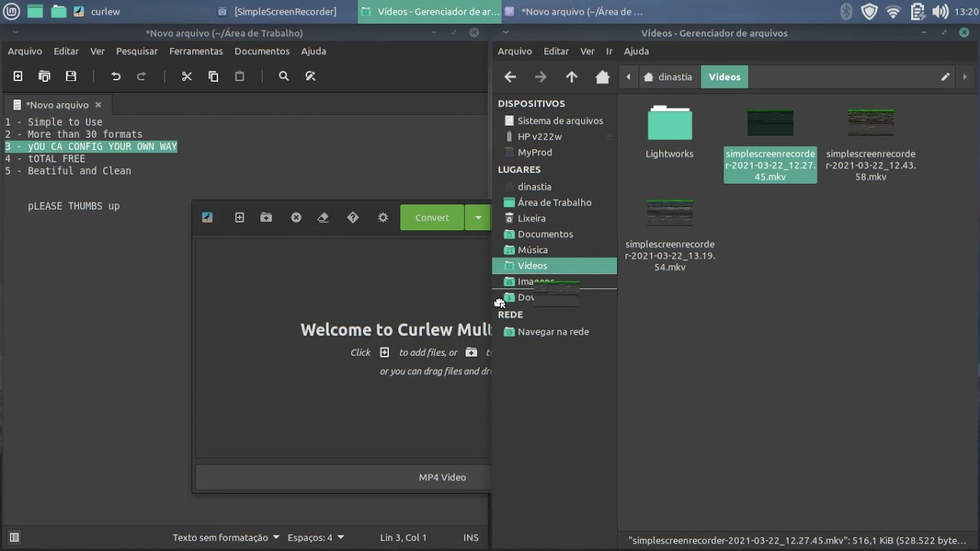The width and height of the screenshot is (980, 551).
Task: Open Área de Trabalho in sidebar
Action: pos(554,202)
